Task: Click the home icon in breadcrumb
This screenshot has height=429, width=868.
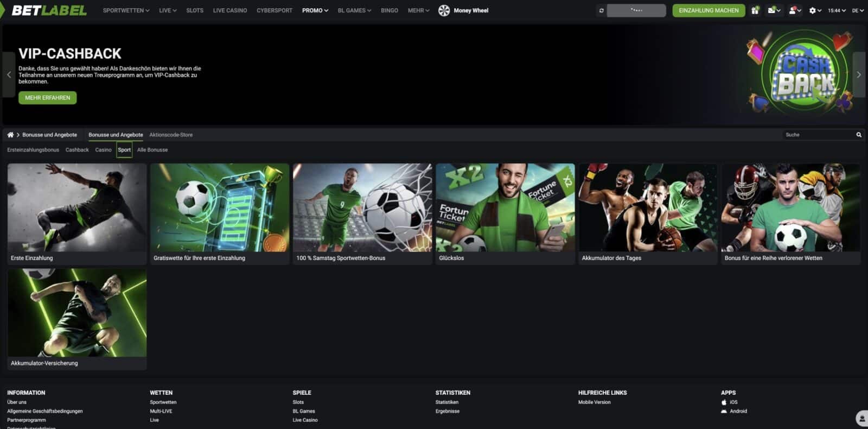Action: pyautogui.click(x=10, y=135)
